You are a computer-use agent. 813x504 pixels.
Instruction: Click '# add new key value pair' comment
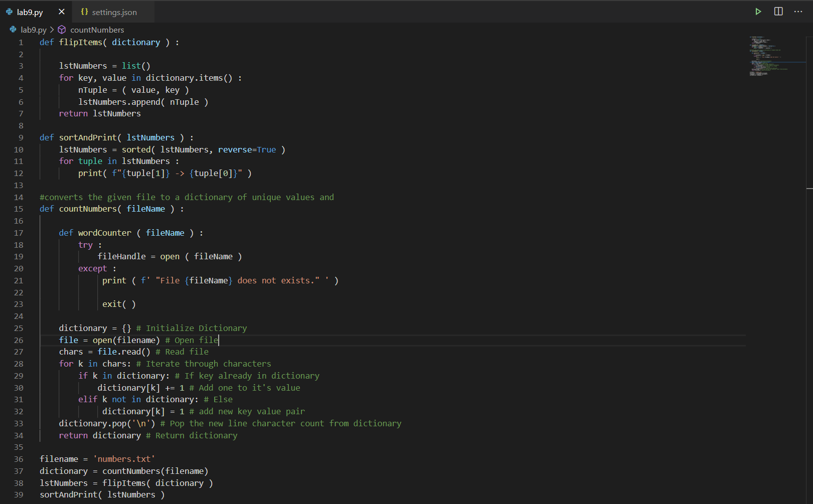pos(247,411)
